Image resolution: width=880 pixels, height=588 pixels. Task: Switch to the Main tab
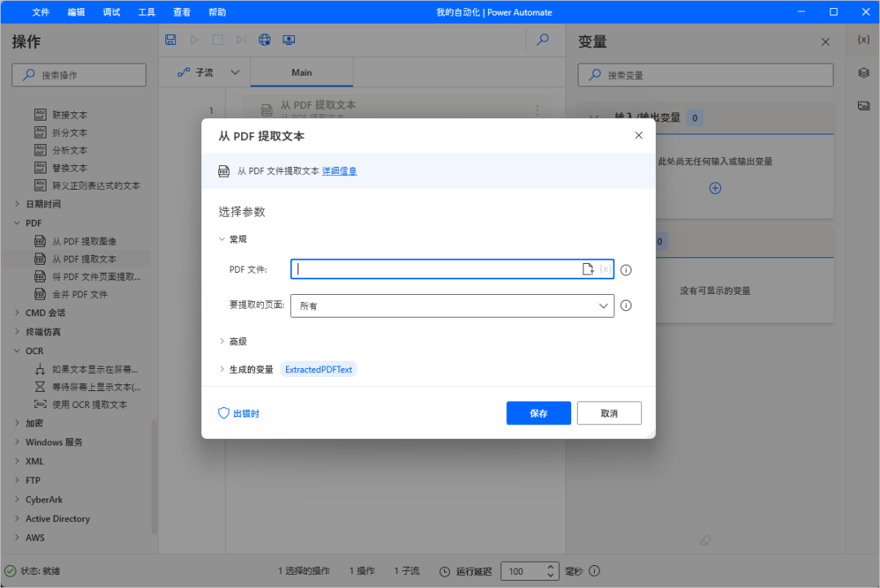click(301, 72)
